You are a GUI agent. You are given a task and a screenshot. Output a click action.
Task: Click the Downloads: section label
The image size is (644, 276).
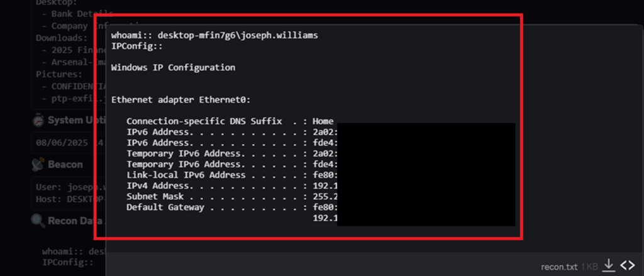click(x=62, y=38)
